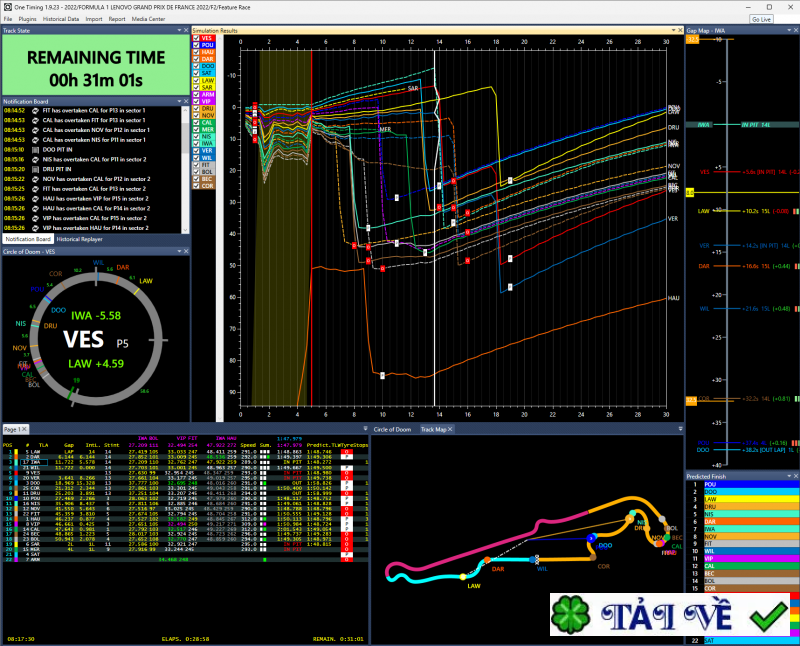The image size is (800, 646).
Task: Click the LAW car dot on track map
Action: [463, 577]
